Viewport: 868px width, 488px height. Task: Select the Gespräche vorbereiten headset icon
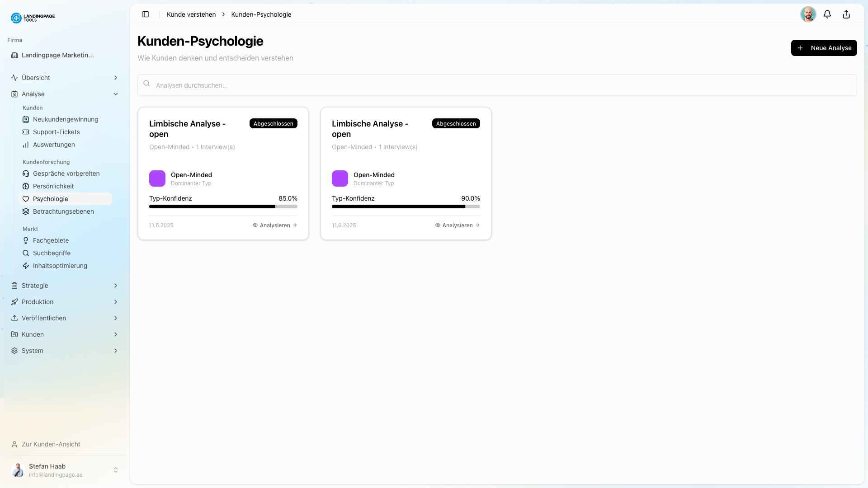coord(26,174)
